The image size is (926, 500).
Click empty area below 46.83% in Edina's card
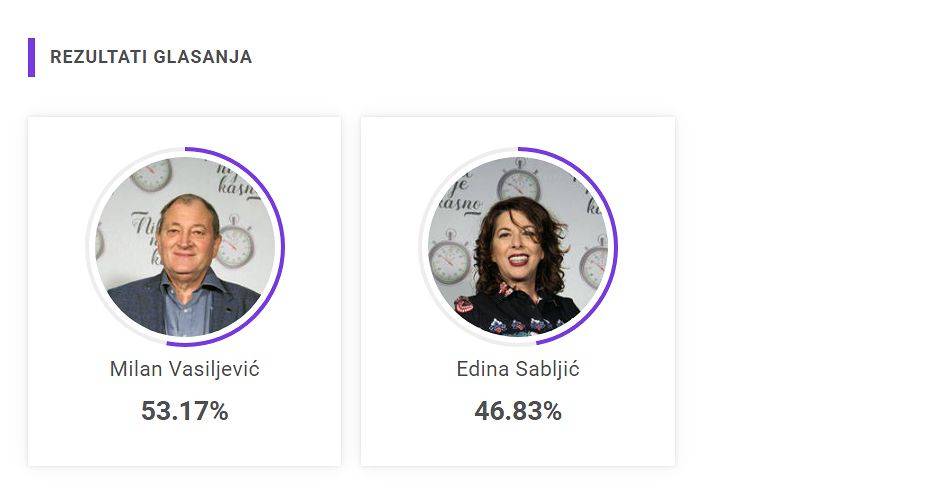518,445
